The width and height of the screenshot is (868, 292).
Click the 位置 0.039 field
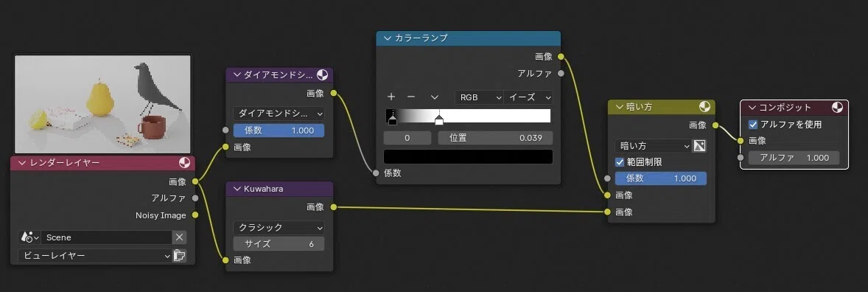coord(495,138)
